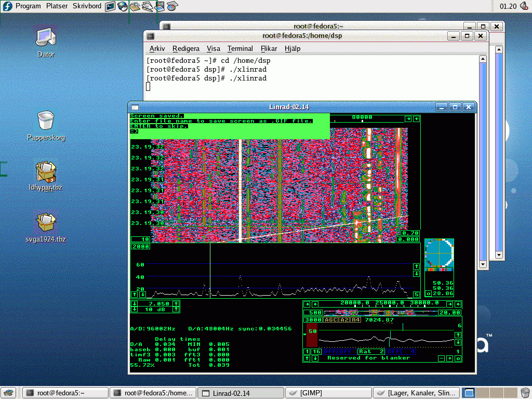
Task: Launch the presentation icon in the top panel
Action: (159, 6)
